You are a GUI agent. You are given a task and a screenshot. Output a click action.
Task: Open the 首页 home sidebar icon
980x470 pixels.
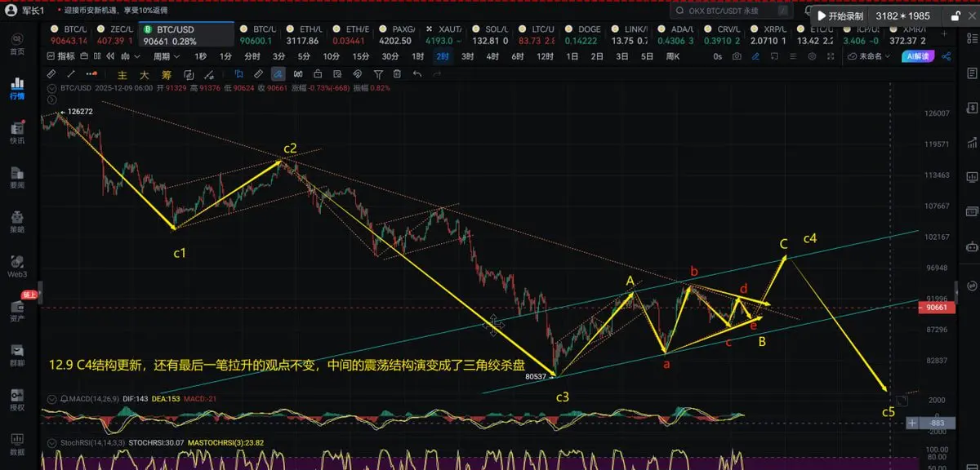point(17,44)
